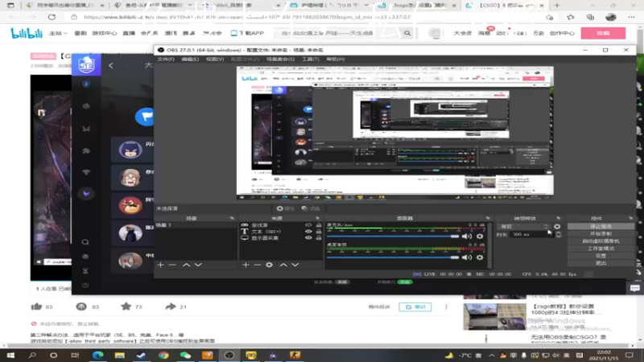Open Chrome from the taskbar
The image size is (644, 362).
(163, 355)
